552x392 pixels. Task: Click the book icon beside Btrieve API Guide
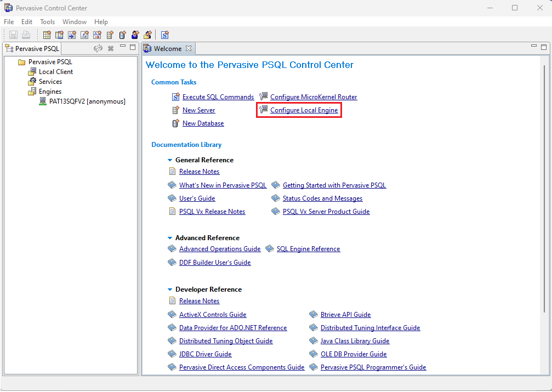click(314, 314)
